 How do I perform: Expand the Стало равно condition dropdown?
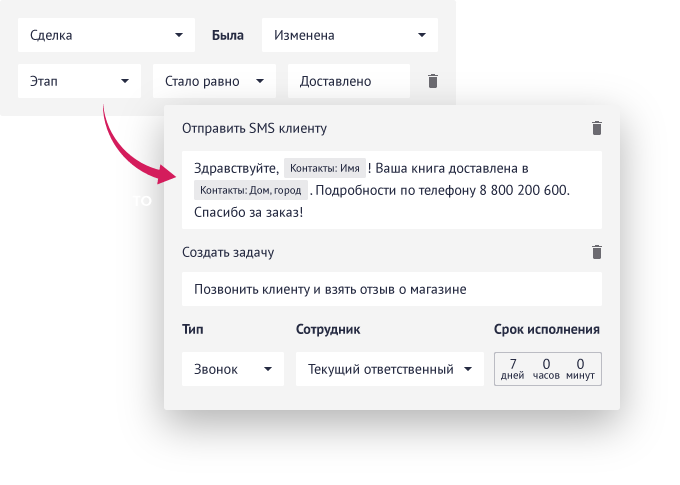[213, 81]
